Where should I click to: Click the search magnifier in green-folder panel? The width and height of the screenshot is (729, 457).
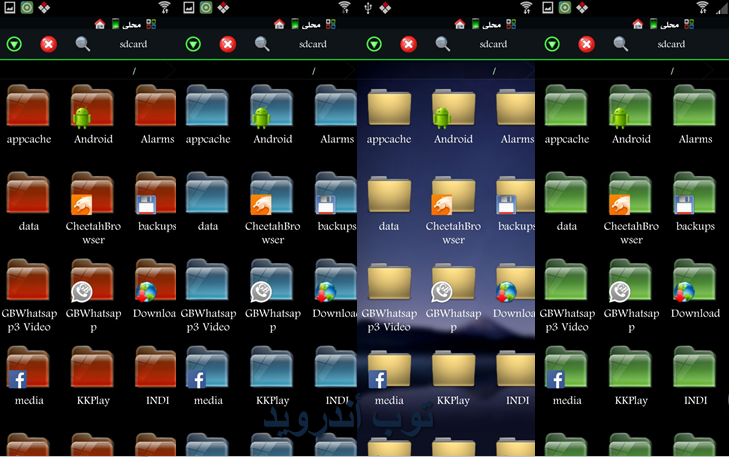click(621, 44)
